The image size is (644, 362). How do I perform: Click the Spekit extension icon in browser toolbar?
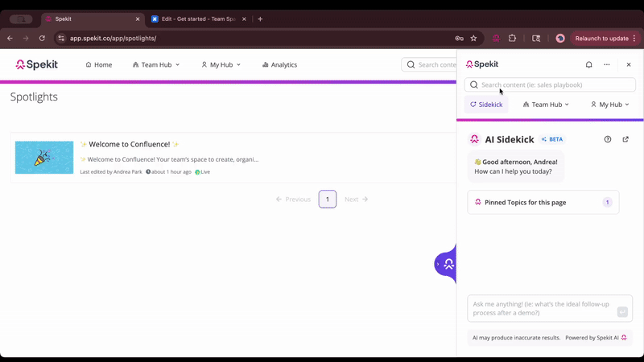click(496, 38)
